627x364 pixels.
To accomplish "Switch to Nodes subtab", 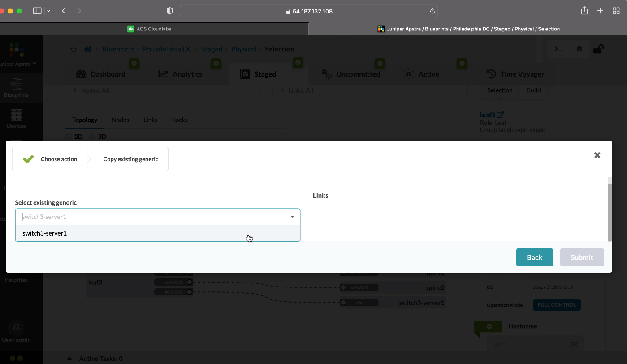I will (x=120, y=120).
